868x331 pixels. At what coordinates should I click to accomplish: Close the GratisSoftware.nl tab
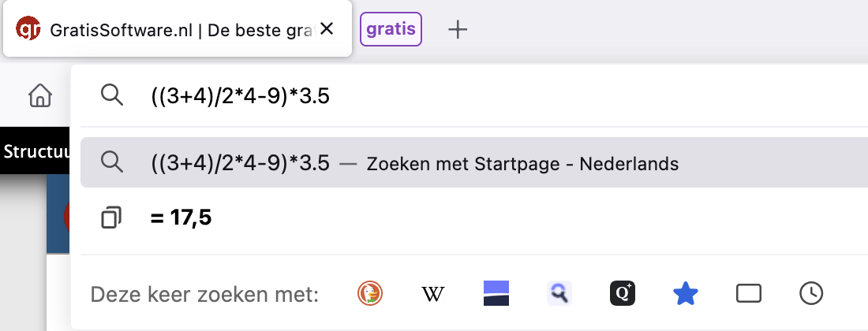click(x=327, y=30)
